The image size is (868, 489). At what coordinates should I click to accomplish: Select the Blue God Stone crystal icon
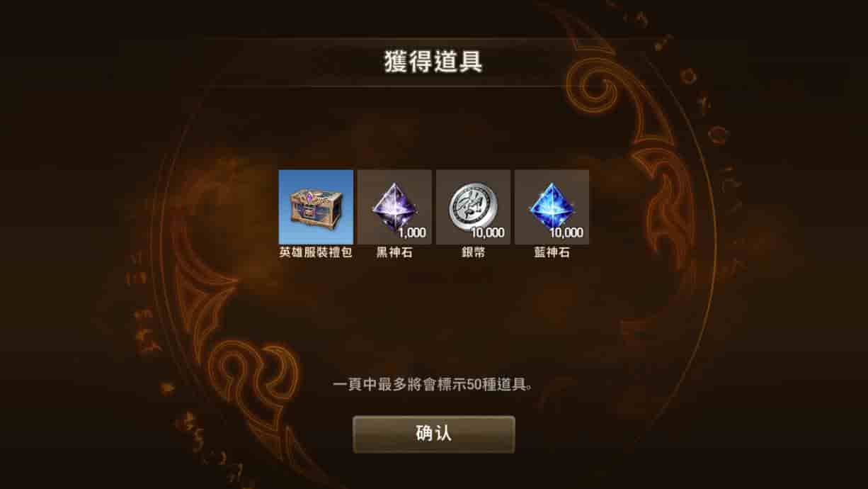click(552, 207)
